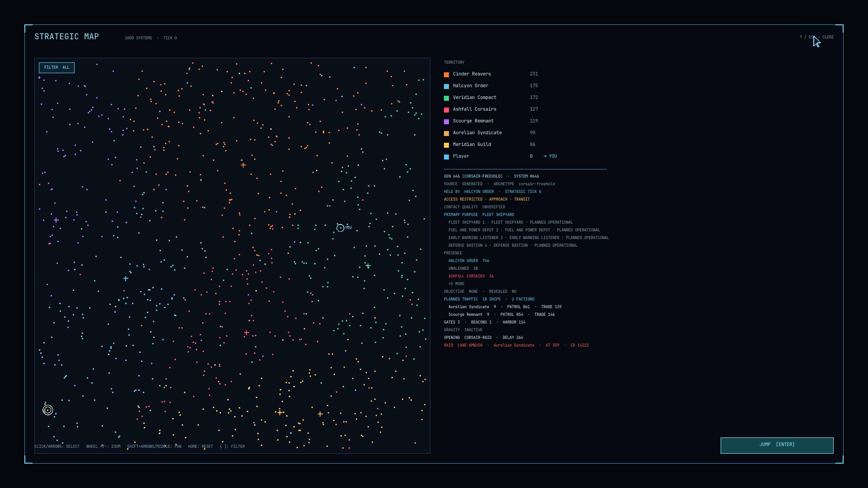868x488 pixels.
Task: Close the map via T / ESC CLOSE
Action: pyautogui.click(x=816, y=37)
